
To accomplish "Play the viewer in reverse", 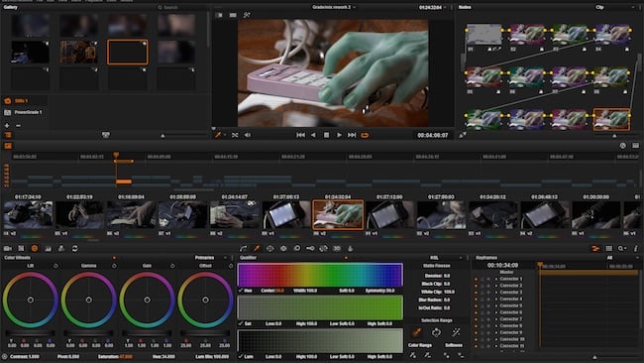I will (x=313, y=135).
